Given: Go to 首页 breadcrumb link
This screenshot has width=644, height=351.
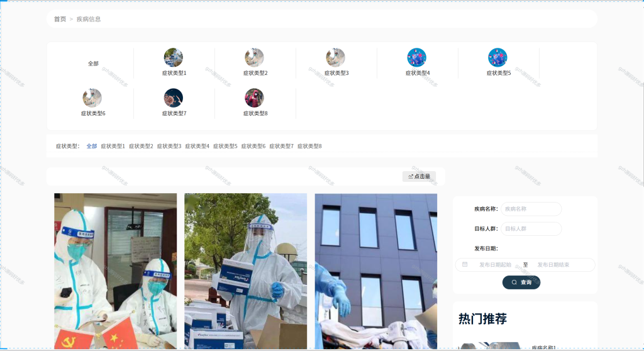Looking at the screenshot, I should 60,19.
